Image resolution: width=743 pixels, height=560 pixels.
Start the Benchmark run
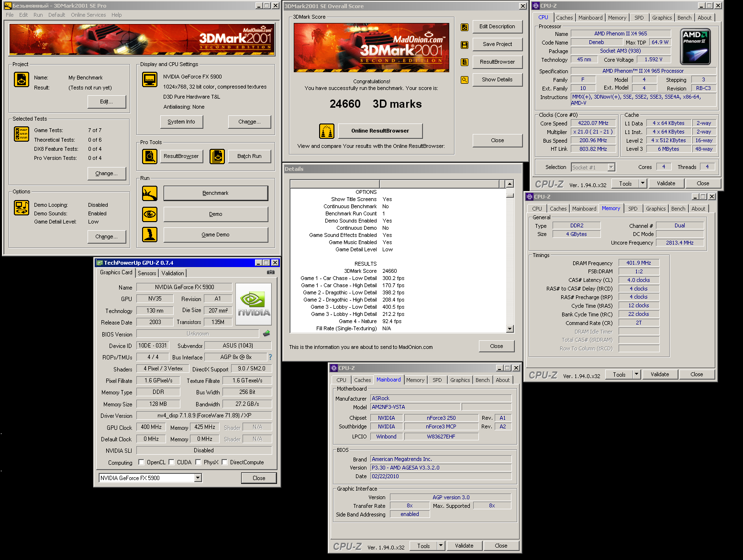click(215, 193)
